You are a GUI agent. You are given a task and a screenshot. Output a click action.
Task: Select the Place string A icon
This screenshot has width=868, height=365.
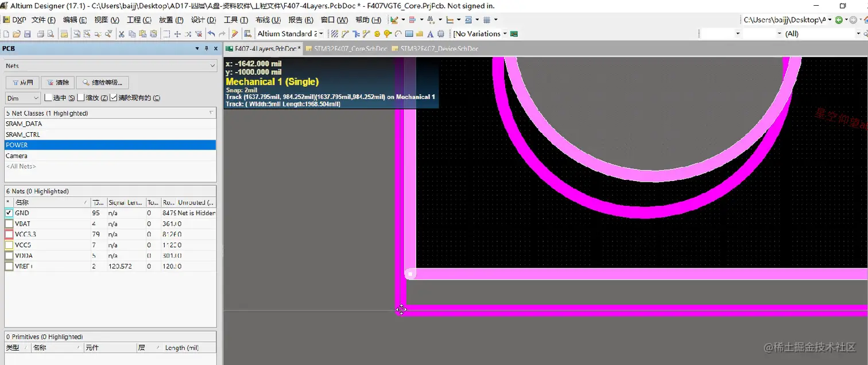coord(430,34)
